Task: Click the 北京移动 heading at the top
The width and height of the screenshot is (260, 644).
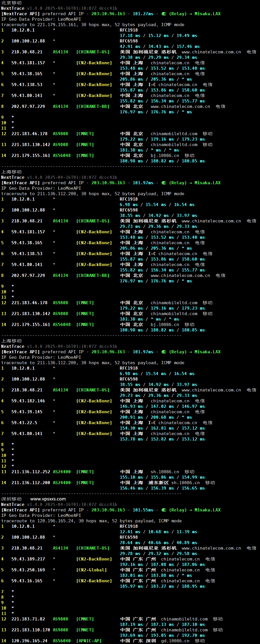Action: (x=11, y=3)
